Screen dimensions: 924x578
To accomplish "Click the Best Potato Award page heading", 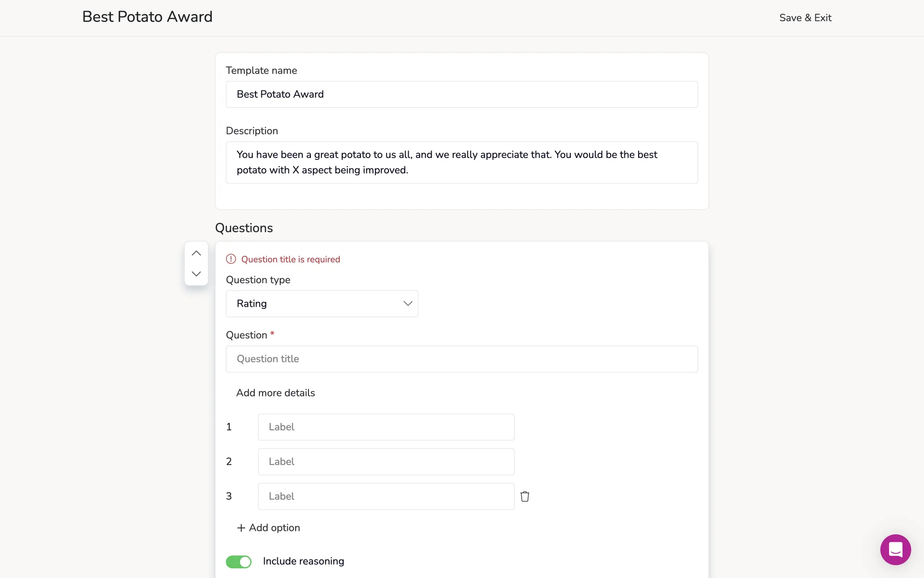I will tap(147, 17).
